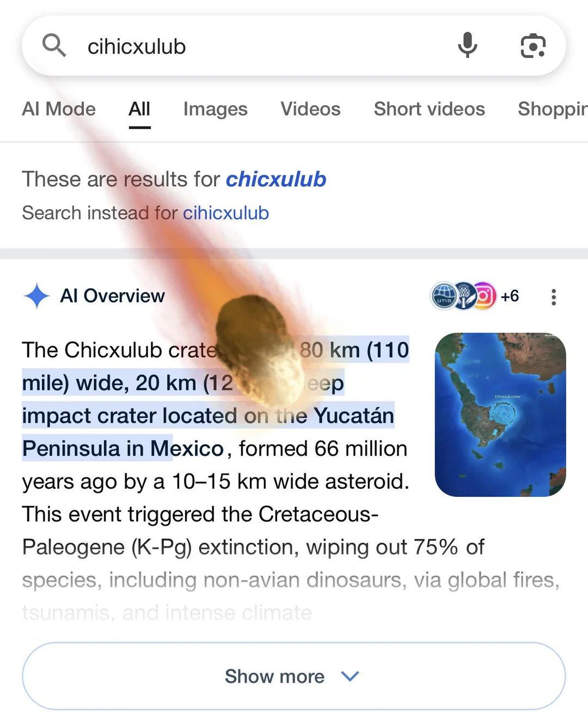This screenshot has height=723, width=588.
Task: Open AI Overview three-dot options menu
Action: pyautogui.click(x=553, y=297)
